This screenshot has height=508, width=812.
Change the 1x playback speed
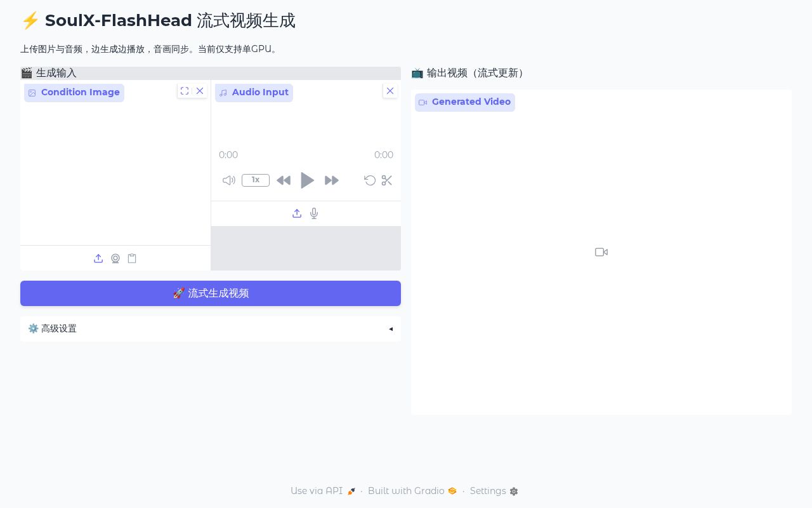click(x=256, y=180)
